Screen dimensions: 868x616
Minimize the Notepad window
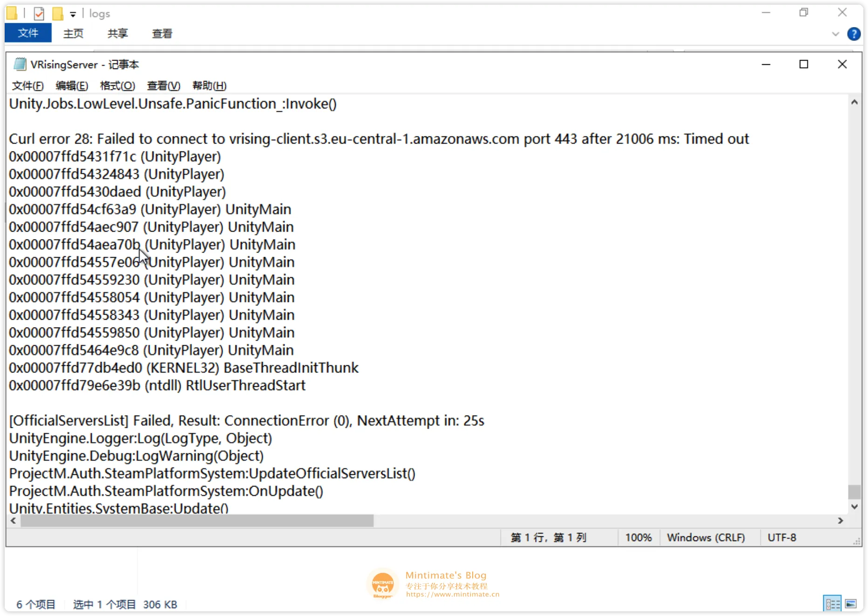click(766, 64)
